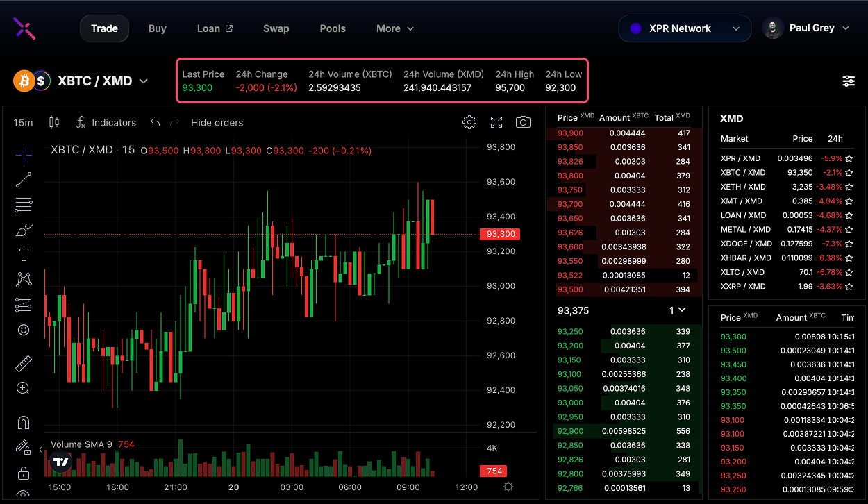Open candlestick chart style selector
This screenshot has width=868, height=504.
[54, 122]
